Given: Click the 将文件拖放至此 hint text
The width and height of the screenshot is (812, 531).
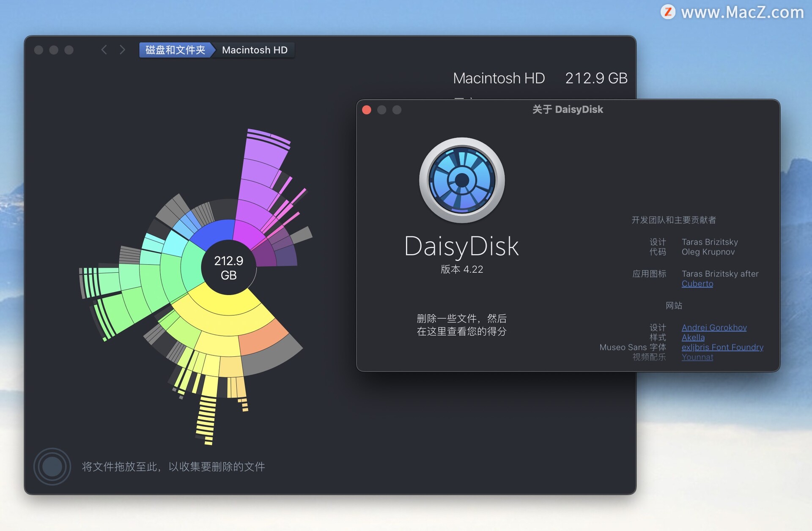Looking at the screenshot, I should coord(173,466).
